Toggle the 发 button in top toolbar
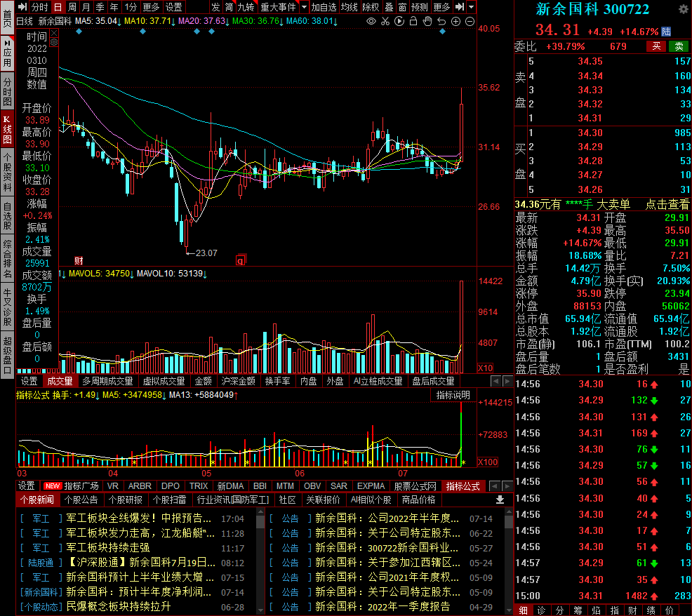Screen dimensions: 692x616 [x=215, y=7]
